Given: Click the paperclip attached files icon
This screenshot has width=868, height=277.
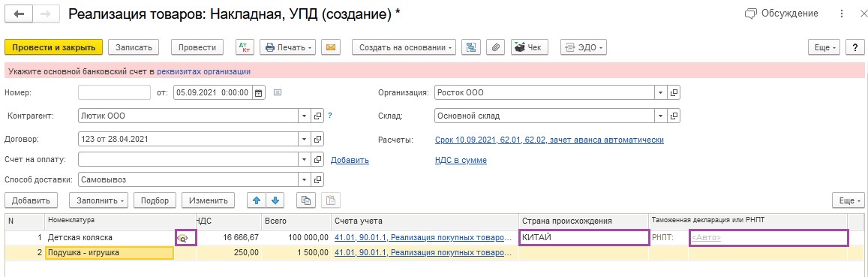Looking at the screenshot, I should coord(495,47).
